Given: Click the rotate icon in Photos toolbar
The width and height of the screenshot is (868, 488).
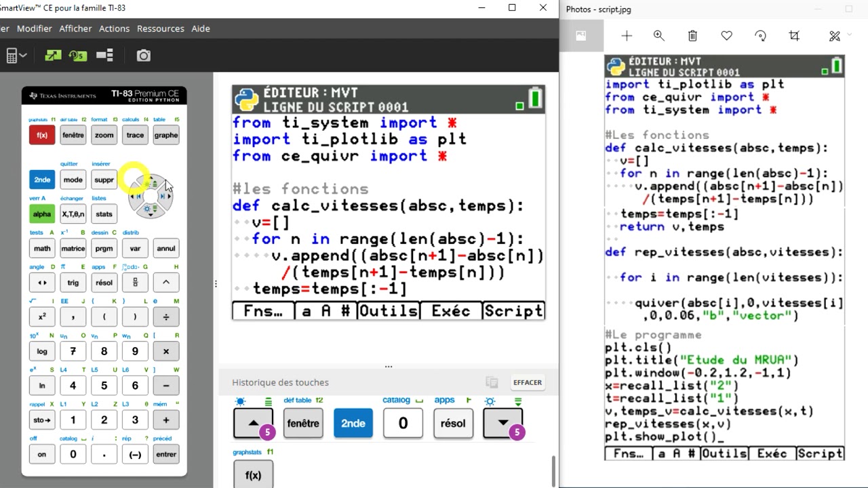Looking at the screenshot, I should [760, 36].
